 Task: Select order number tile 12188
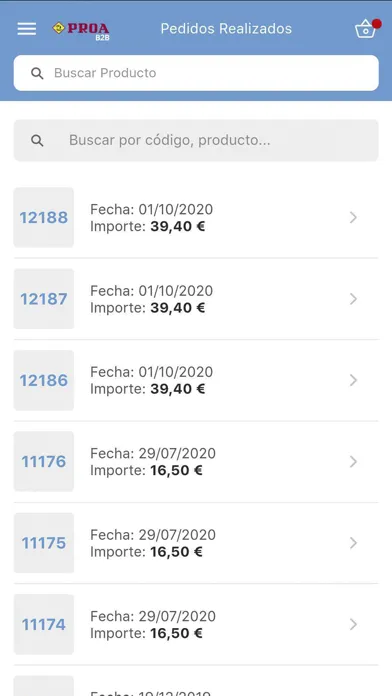[44, 218]
